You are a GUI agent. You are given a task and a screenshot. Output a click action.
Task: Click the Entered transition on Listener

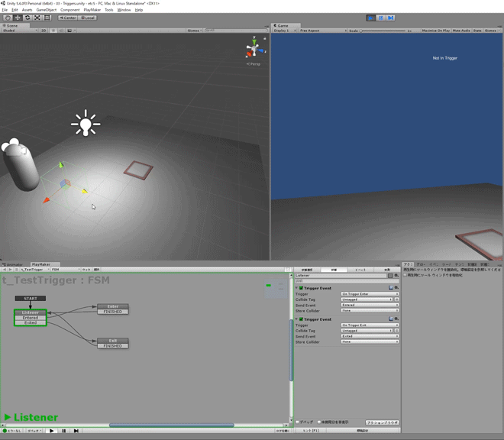tap(31, 318)
